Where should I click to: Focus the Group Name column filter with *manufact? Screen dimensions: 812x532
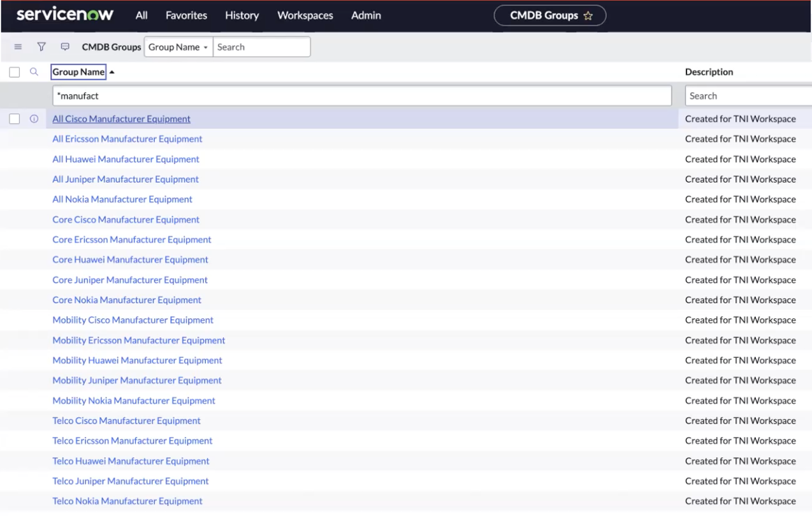(362, 96)
